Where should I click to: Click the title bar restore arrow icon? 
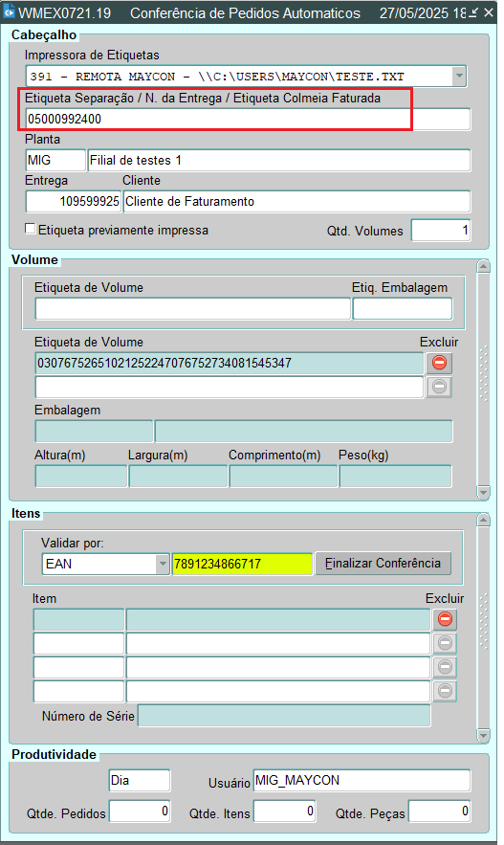click(472, 11)
